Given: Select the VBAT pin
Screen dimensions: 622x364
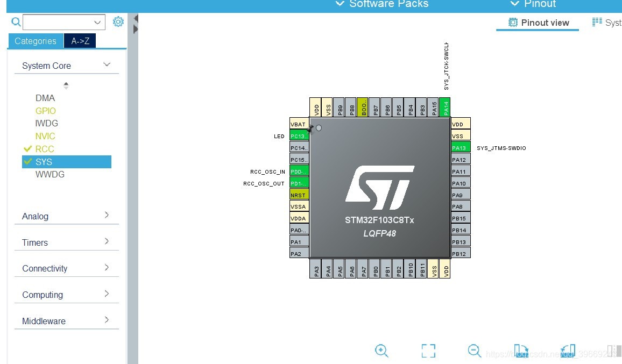Looking at the screenshot, I should tap(299, 124).
